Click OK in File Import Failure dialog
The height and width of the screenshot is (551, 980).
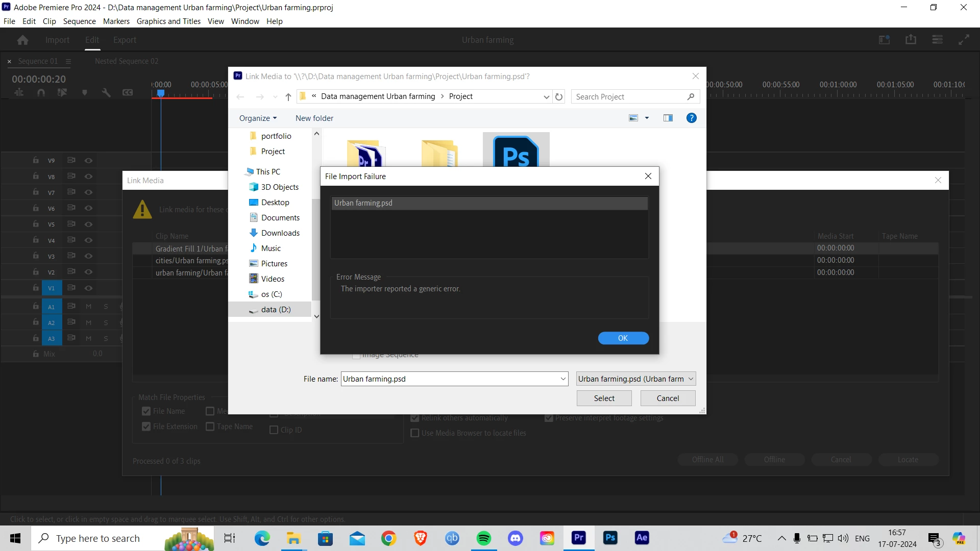pyautogui.click(x=623, y=338)
